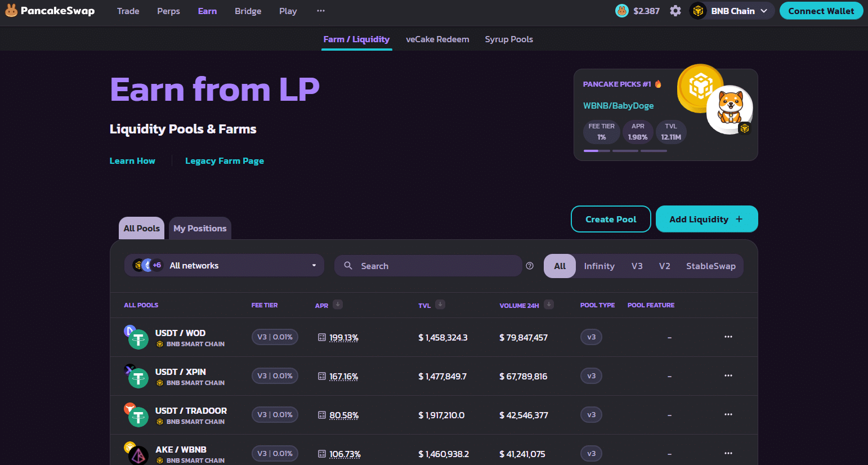Open the three-dot menu for USDT / XPIN row
Viewport: 868px width, 465px height.
point(728,375)
